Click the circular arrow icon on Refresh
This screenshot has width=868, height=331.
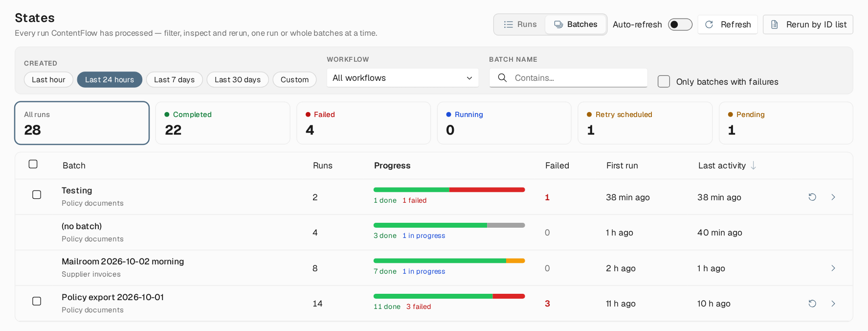[x=709, y=24]
